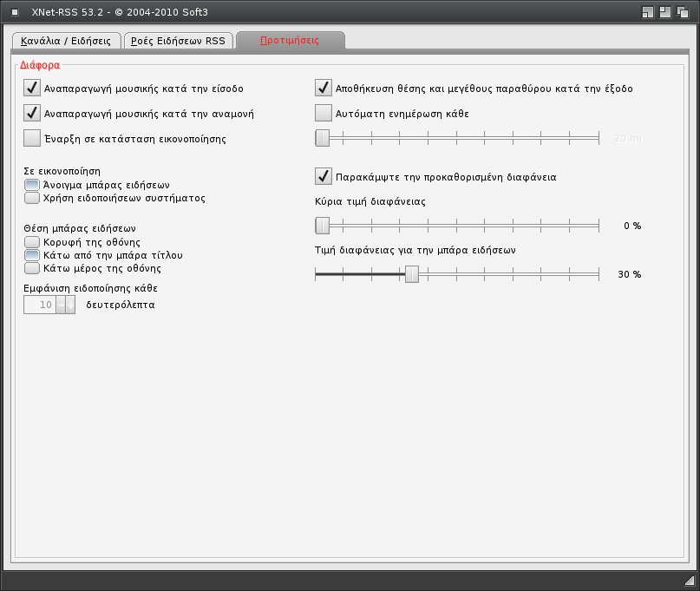Viewport: 700px width, 591px height.
Task: Disable Αναπαραγωγή μουσικής κατά την είσοδο
Action: click(x=32, y=88)
